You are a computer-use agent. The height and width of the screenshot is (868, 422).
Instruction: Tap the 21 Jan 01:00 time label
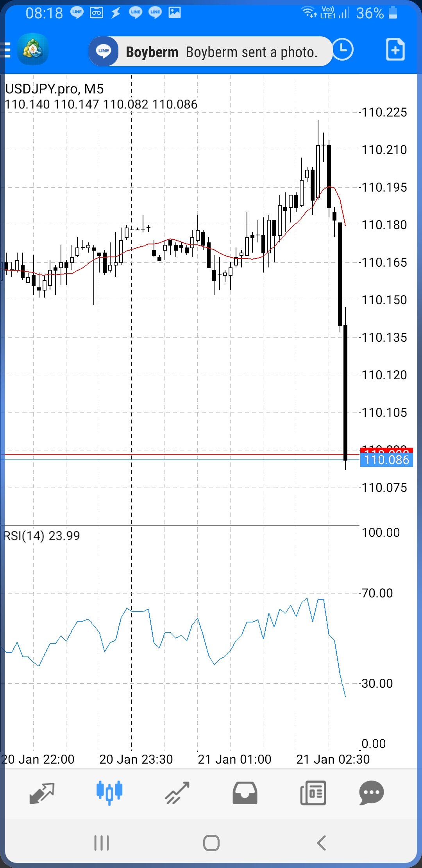234,759
